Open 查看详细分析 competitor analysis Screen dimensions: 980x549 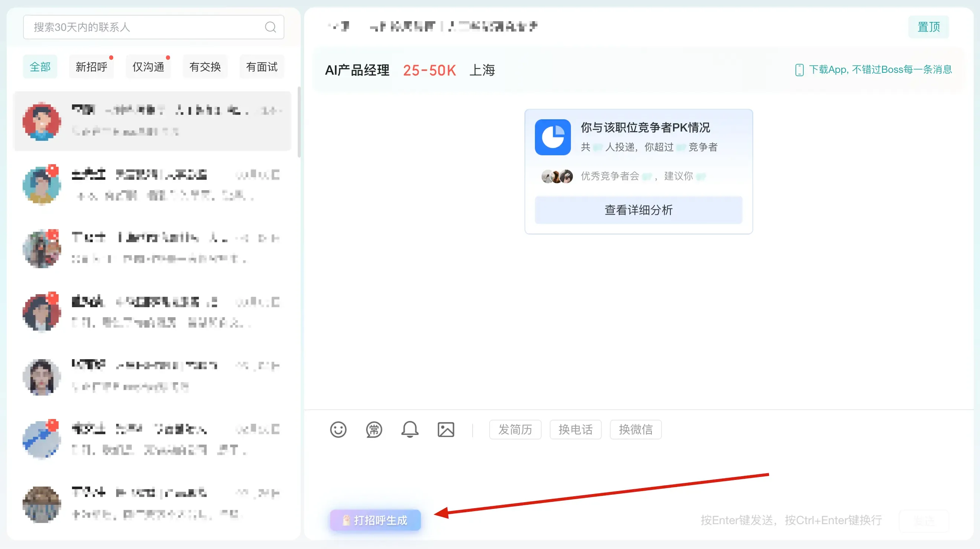point(638,210)
